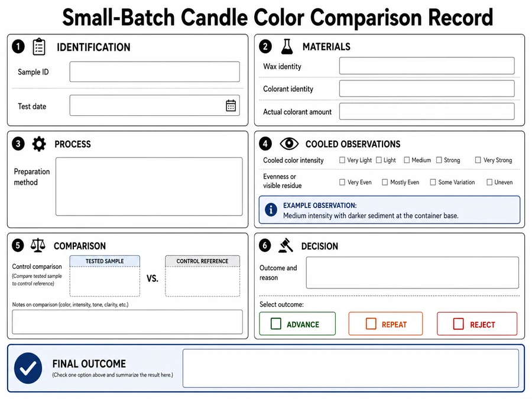This screenshot has height=399, width=532.
Task: Click the Final Outcome summary field
Action: tap(351, 368)
